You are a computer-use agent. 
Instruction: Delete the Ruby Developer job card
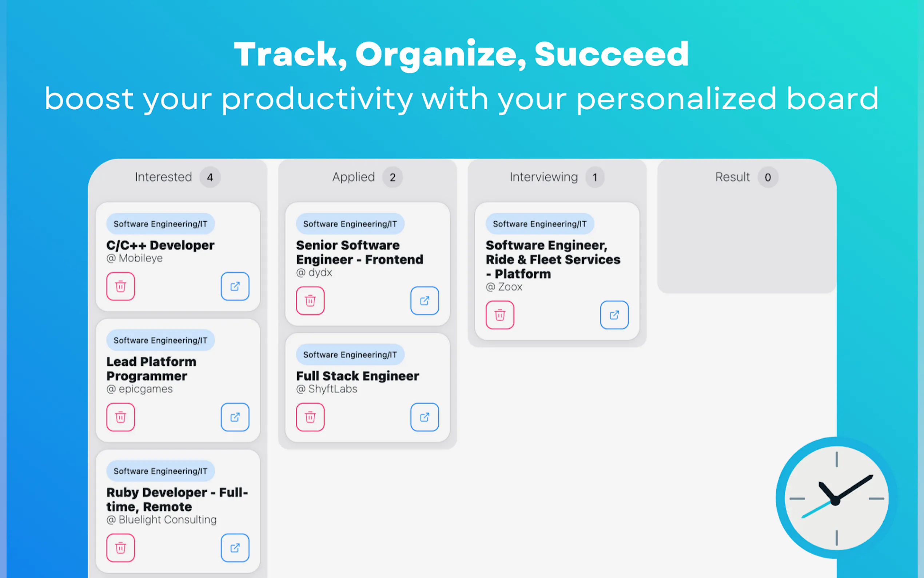[x=120, y=548]
